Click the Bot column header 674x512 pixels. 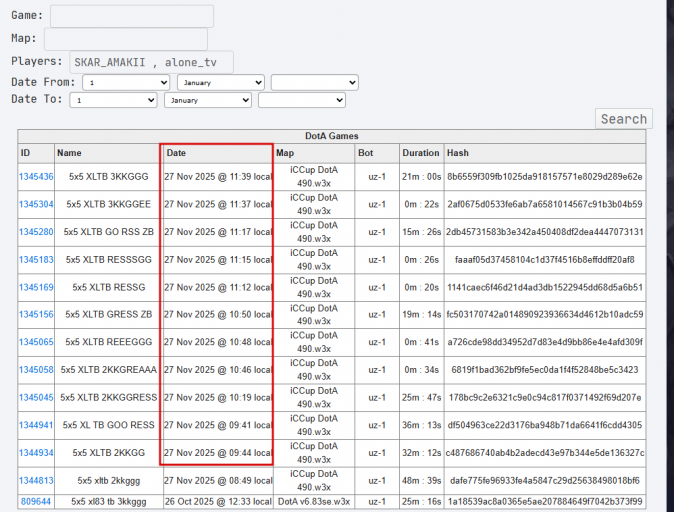[377, 153]
